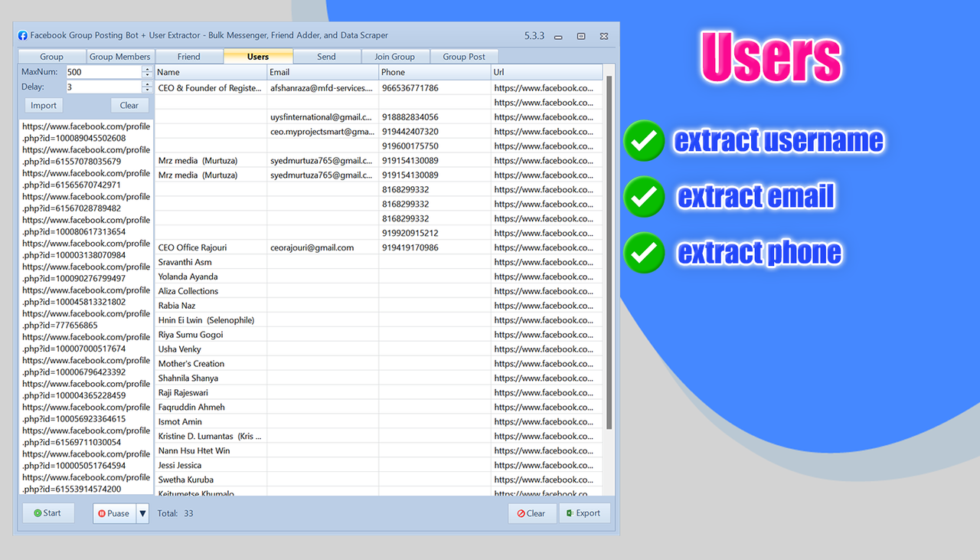
Task: Click phone number 966536771786
Action: (x=410, y=88)
